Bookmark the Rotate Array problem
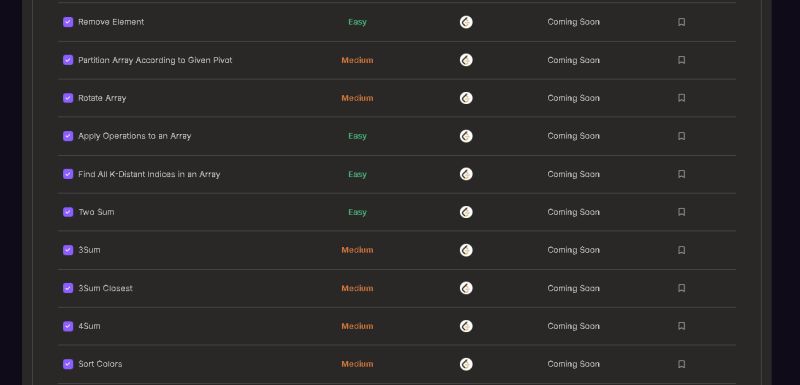This screenshot has height=385, width=800. [681, 98]
